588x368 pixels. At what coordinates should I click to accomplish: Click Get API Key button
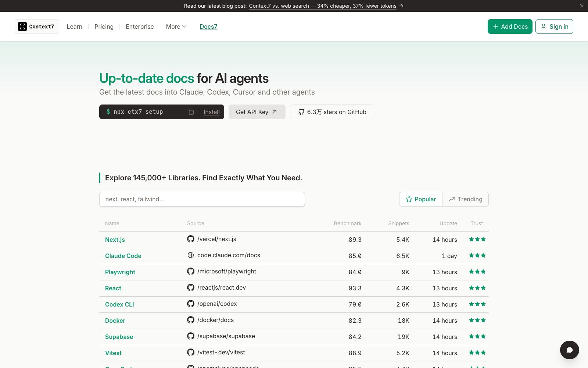257,112
